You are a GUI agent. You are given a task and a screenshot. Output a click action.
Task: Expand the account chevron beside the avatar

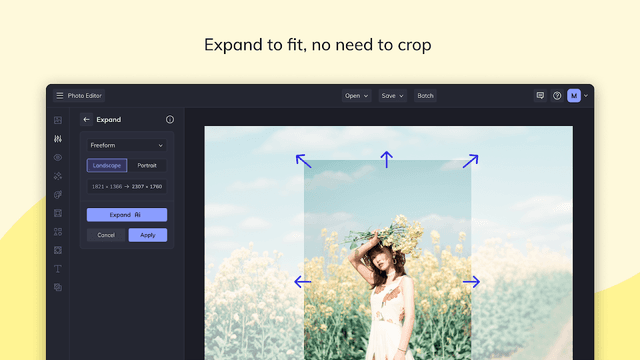pyautogui.click(x=586, y=96)
